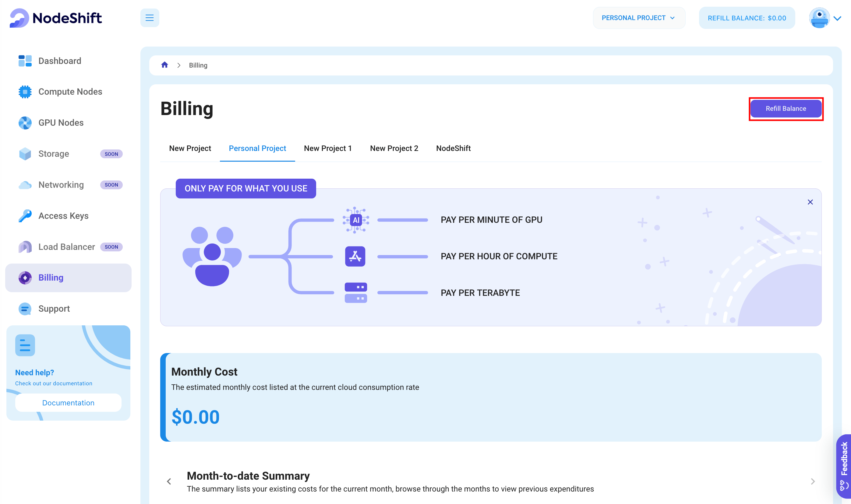The width and height of the screenshot is (851, 504).
Task: Click the Storage sidebar icon
Action: click(x=25, y=154)
